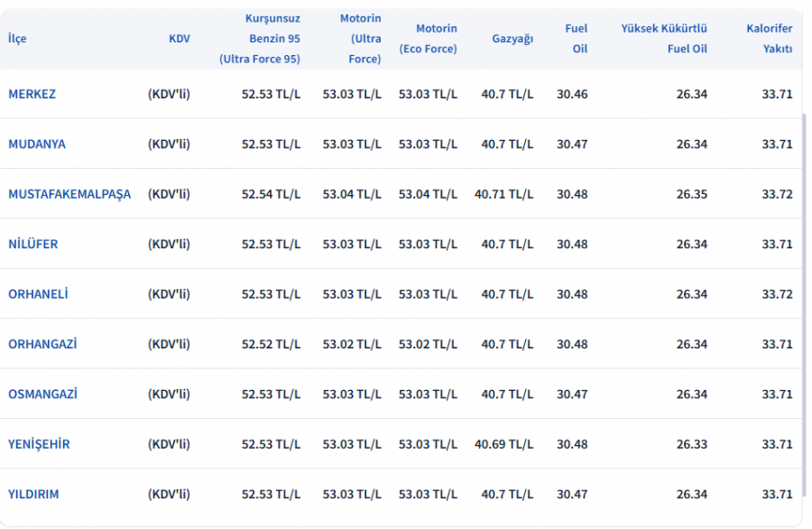The height and width of the screenshot is (529, 812).
Task: Open the ORHANGAZİ district link
Action: click(x=42, y=344)
